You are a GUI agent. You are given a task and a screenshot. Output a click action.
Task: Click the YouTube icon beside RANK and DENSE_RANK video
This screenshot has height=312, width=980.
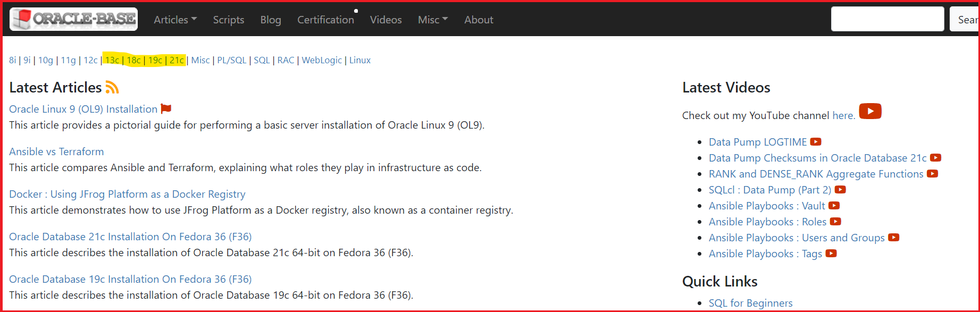tap(932, 173)
